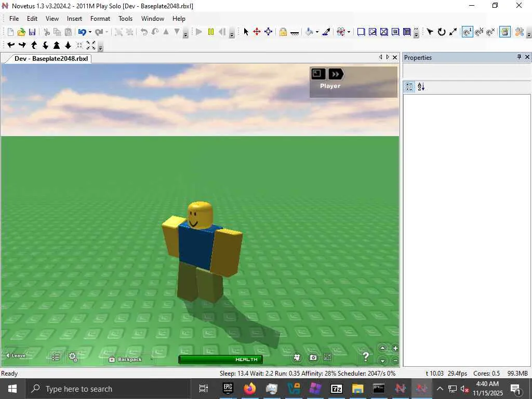
Task: Expand the run toolbar overflow options
Action: 232,33
